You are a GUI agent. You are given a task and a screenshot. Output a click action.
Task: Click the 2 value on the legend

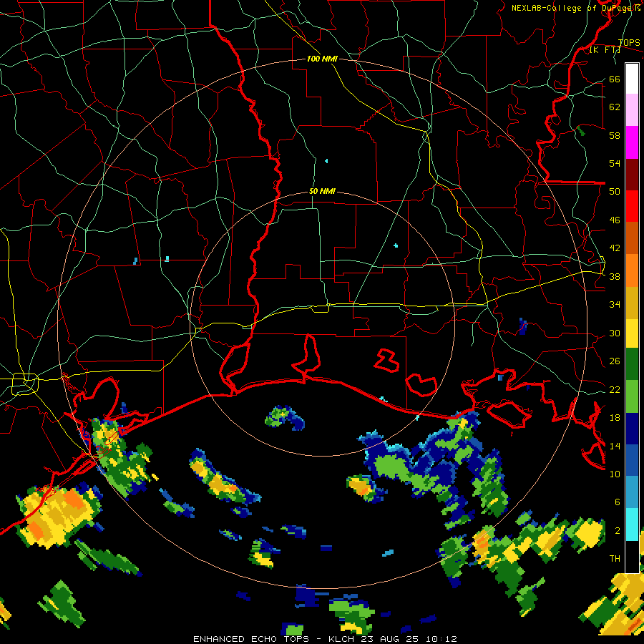618,531
